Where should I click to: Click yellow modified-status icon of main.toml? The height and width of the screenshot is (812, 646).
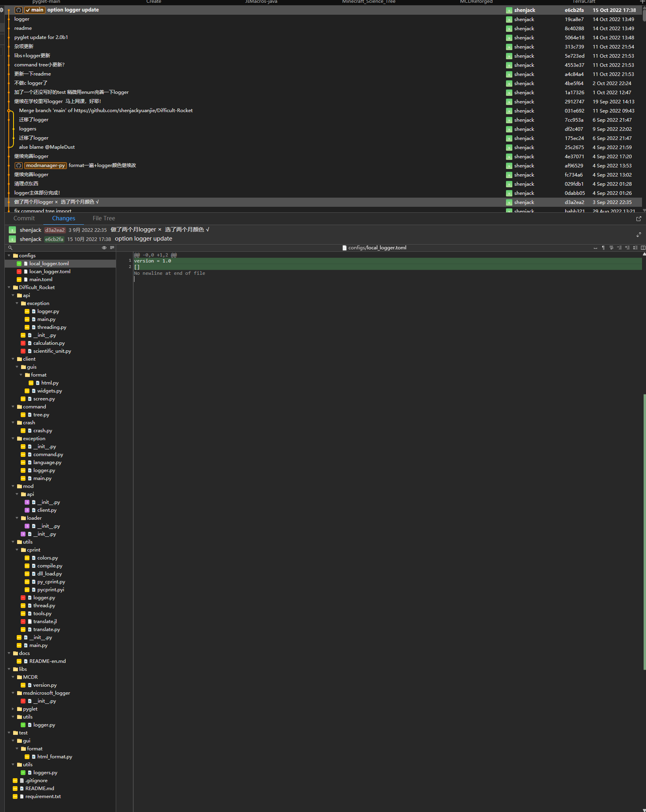tap(19, 280)
